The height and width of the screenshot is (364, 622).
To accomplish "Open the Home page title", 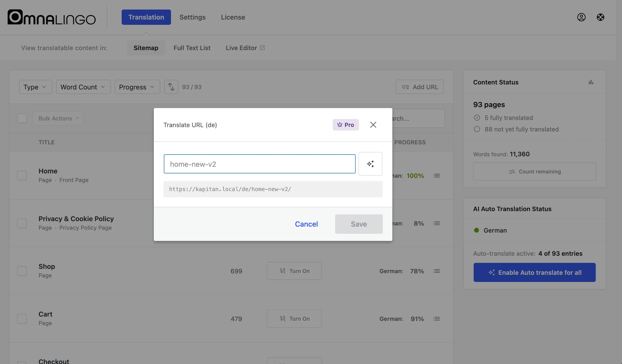I will point(48,171).
